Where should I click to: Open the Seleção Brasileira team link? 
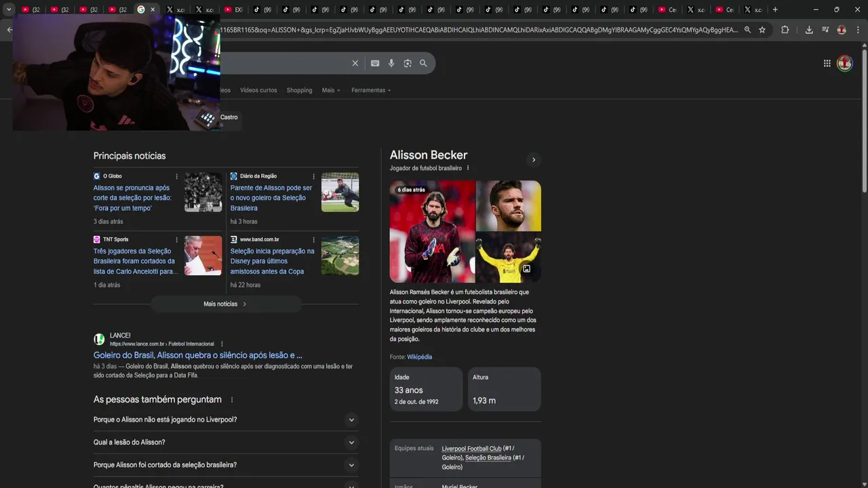coord(488,458)
